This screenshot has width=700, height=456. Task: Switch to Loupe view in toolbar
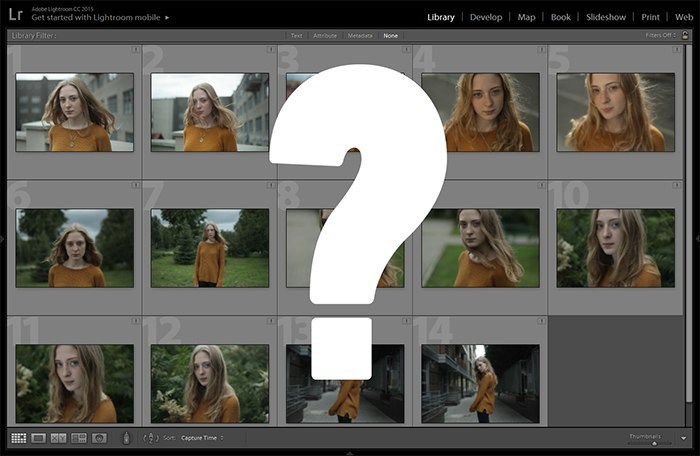[x=38, y=438]
